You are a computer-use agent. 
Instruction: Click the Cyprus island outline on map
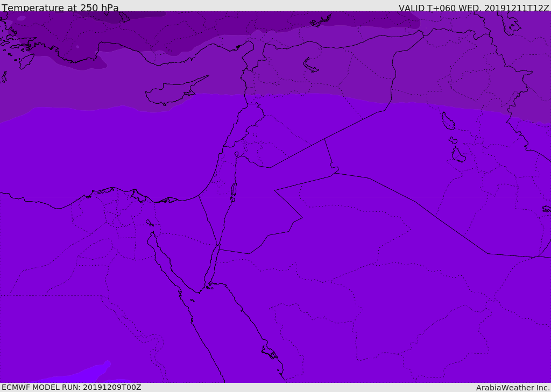(176, 90)
